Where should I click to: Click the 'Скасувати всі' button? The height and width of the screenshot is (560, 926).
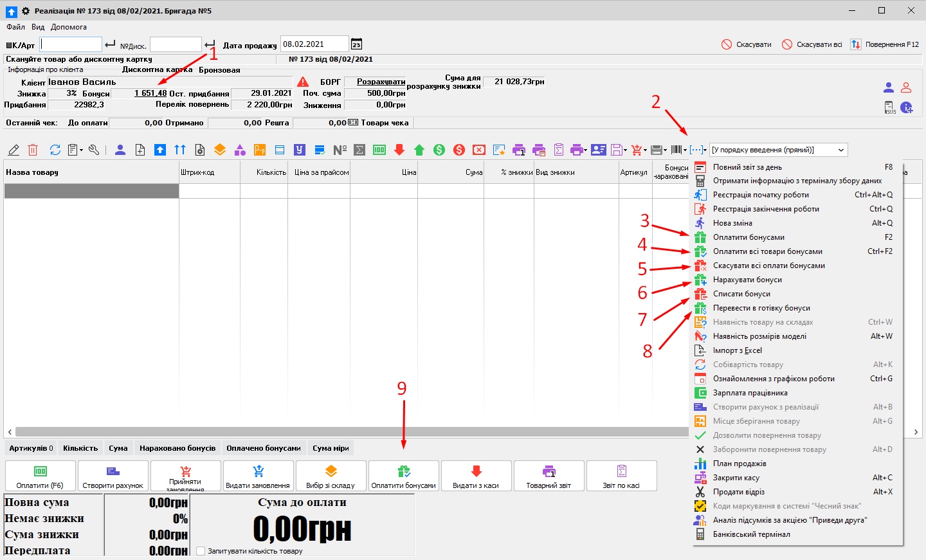coord(812,44)
